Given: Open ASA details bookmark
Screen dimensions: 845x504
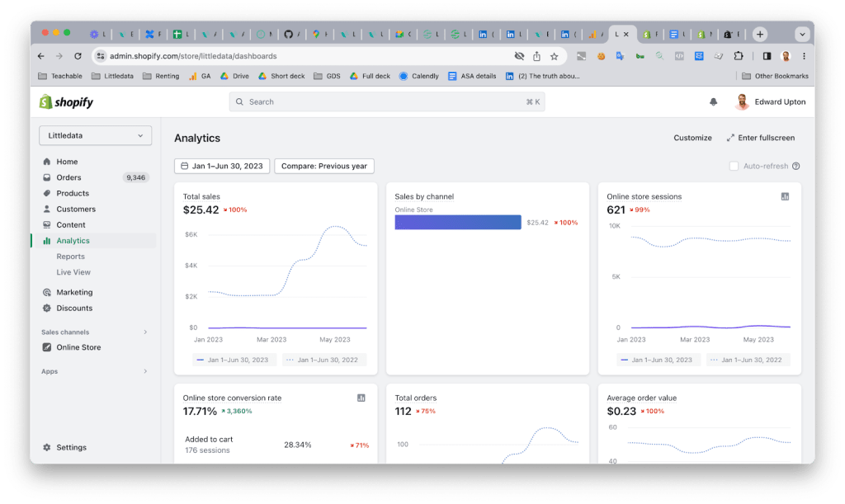Looking at the screenshot, I should pyautogui.click(x=472, y=77).
